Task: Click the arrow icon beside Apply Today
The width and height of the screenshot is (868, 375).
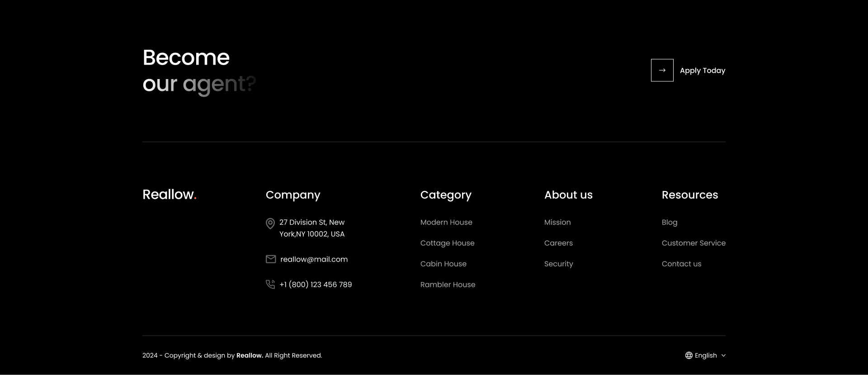Action: (662, 70)
